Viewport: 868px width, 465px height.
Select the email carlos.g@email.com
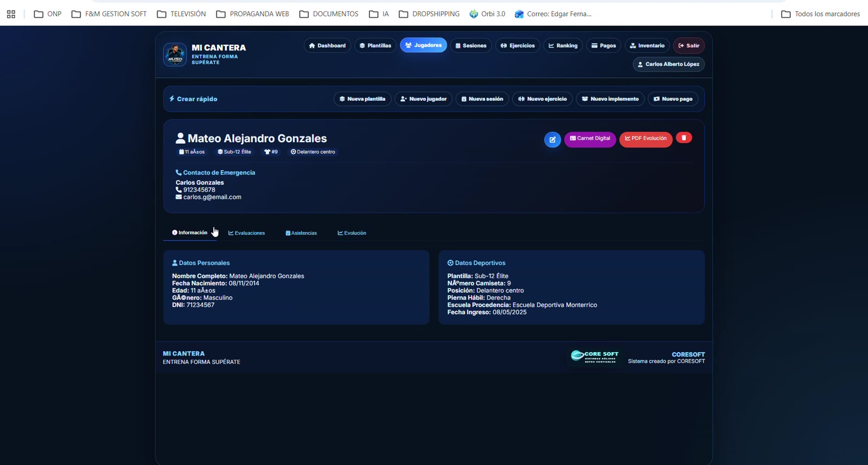pyautogui.click(x=212, y=197)
